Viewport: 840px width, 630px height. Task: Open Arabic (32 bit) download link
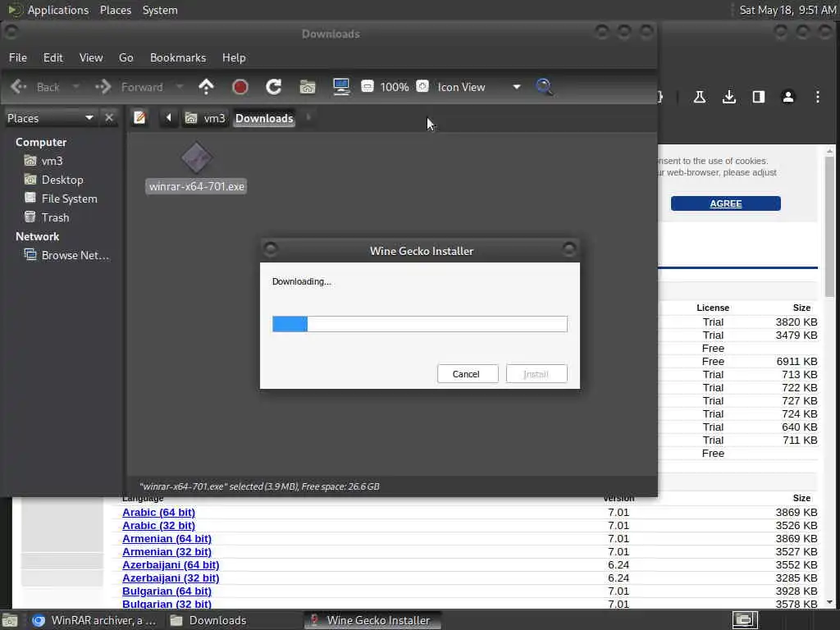tap(158, 526)
